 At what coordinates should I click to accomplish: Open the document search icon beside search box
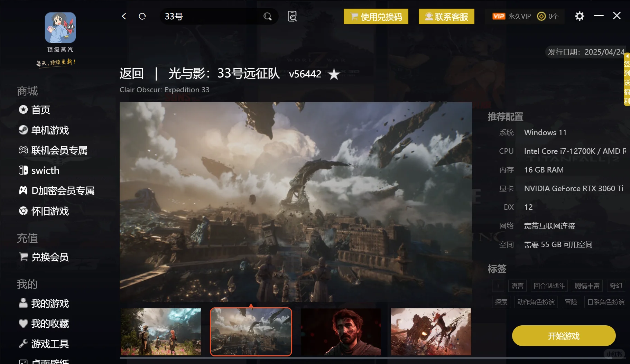point(292,16)
